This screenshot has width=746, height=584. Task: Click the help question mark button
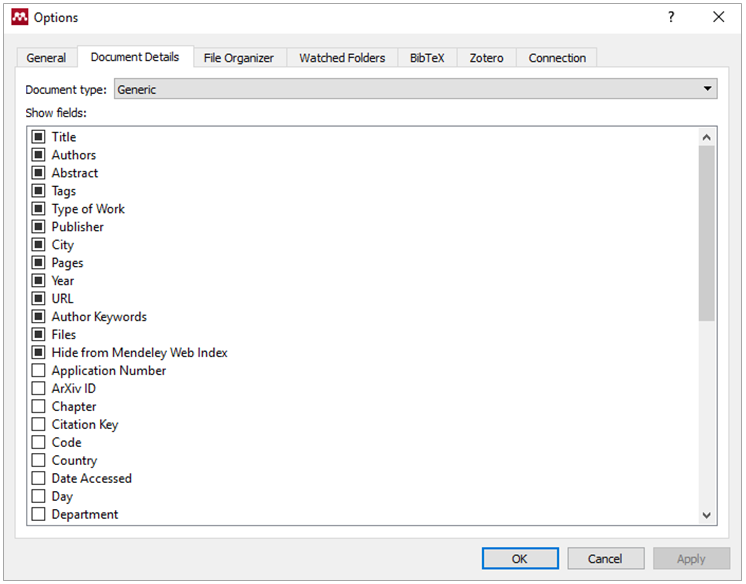click(671, 17)
